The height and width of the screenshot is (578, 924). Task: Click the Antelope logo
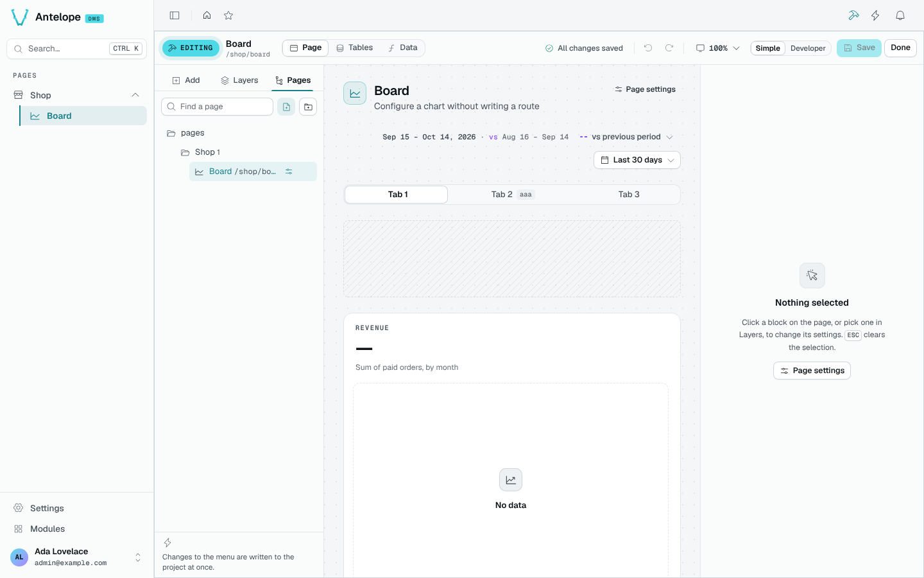pyautogui.click(x=20, y=17)
